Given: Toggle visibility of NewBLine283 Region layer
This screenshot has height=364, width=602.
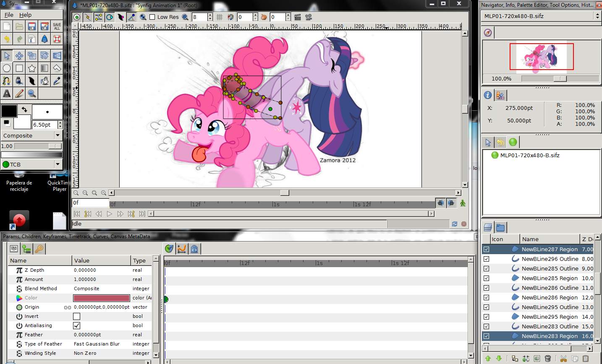Looking at the screenshot, I should (487, 336).
